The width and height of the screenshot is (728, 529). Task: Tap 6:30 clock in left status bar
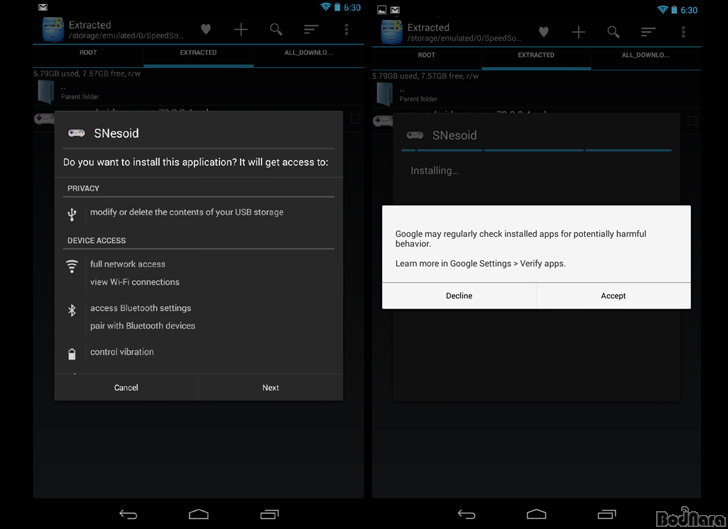pos(352,7)
